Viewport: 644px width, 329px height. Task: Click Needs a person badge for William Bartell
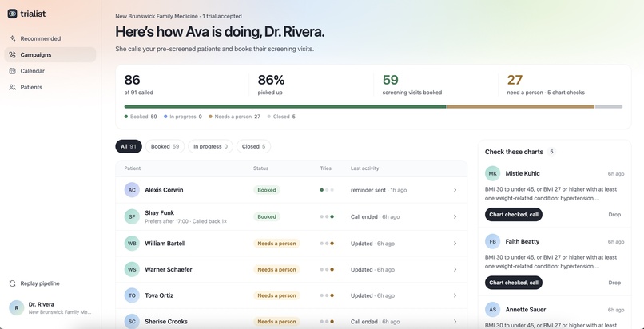coord(276,244)
